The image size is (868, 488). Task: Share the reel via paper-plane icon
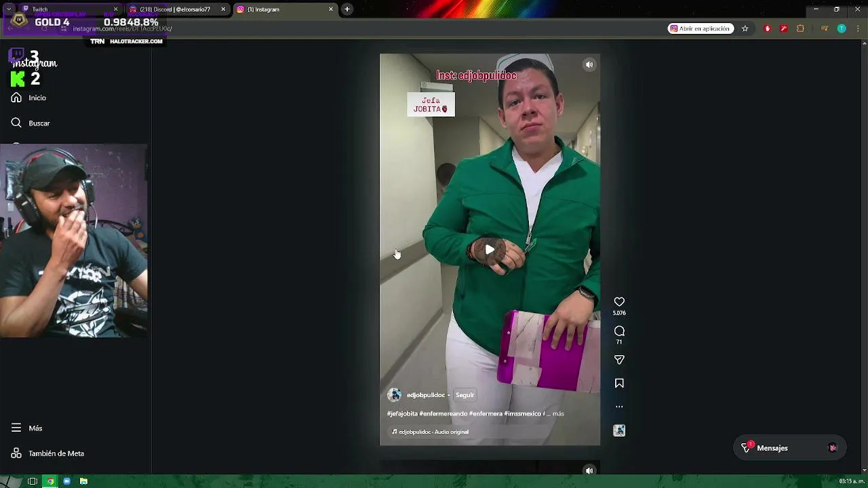click(619, 360)
